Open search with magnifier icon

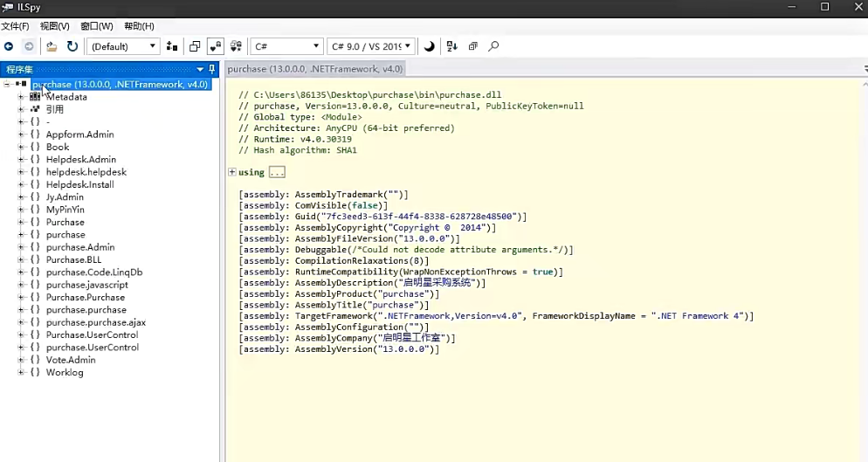pos(493,46)
